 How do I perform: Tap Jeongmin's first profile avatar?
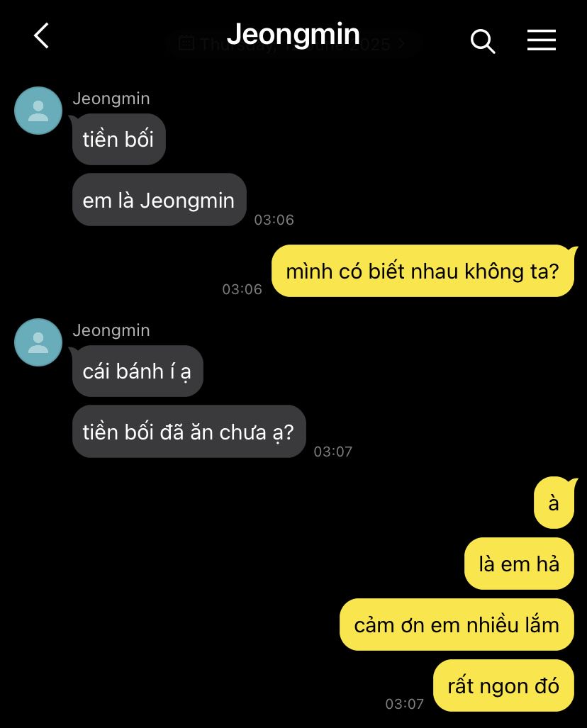pos(38,111)
